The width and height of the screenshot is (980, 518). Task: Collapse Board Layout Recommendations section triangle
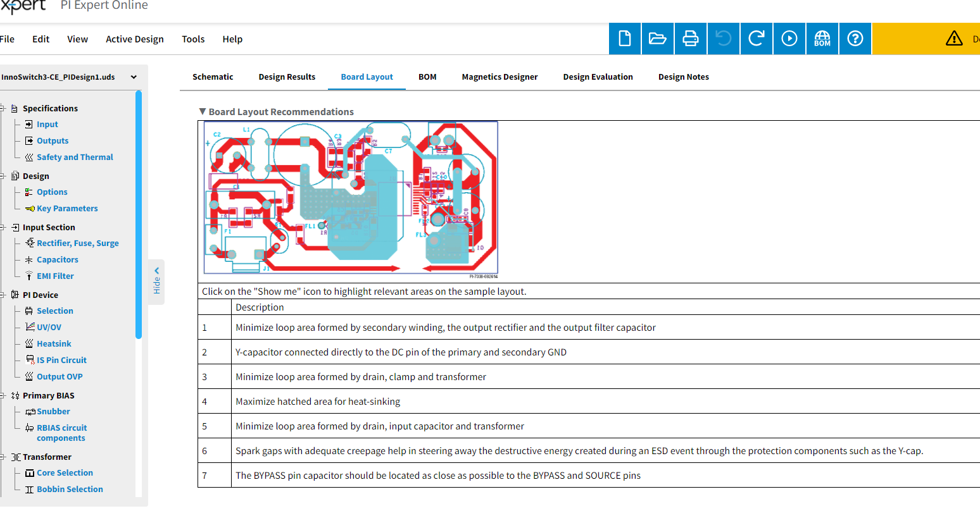pyautogui.click(x=203, y=112)
